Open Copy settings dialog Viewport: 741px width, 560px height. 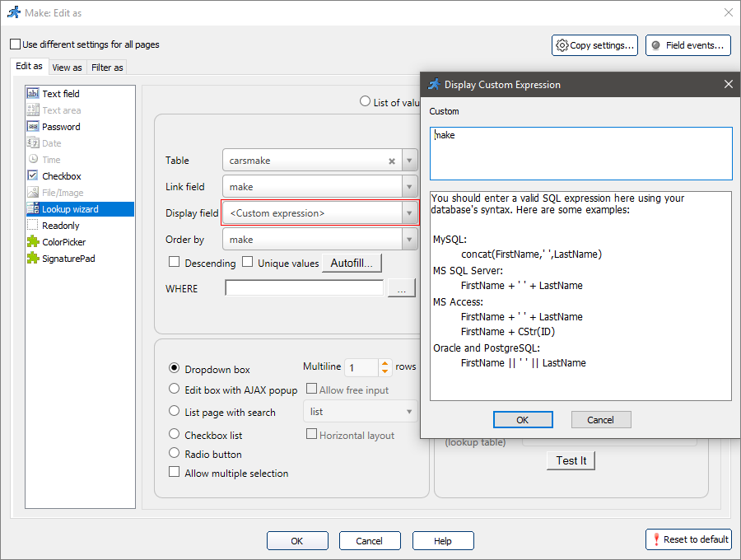(594, 45)
